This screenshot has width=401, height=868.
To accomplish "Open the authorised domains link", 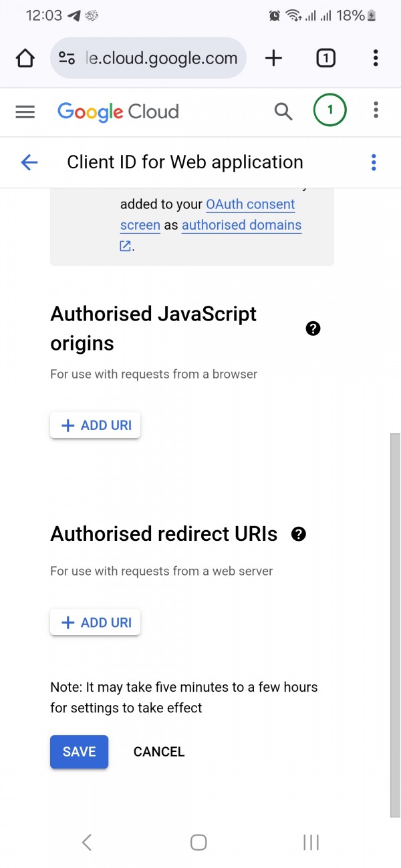I will pos(241,226).
